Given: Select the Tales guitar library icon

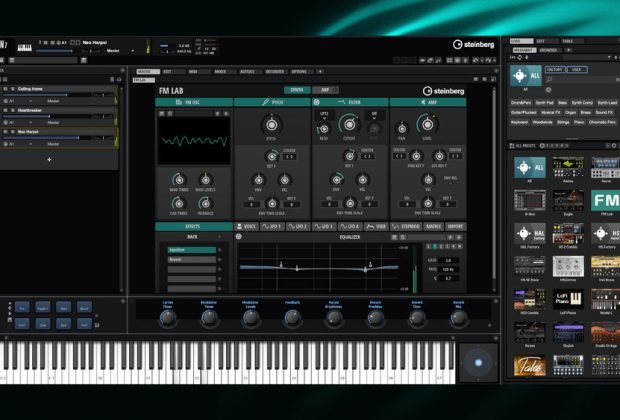Looking at the screenshot, I should tap(529, 365).
